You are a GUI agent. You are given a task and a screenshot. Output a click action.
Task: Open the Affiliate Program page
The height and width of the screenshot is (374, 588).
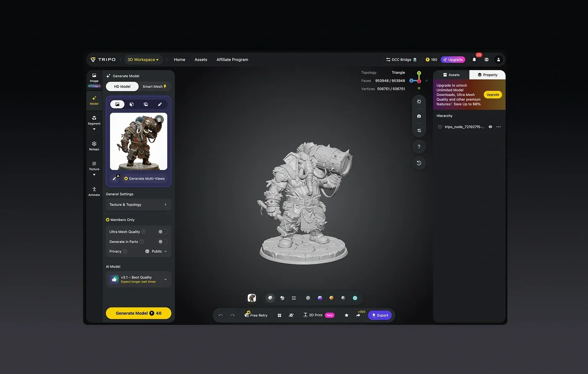tap(232, 60)
